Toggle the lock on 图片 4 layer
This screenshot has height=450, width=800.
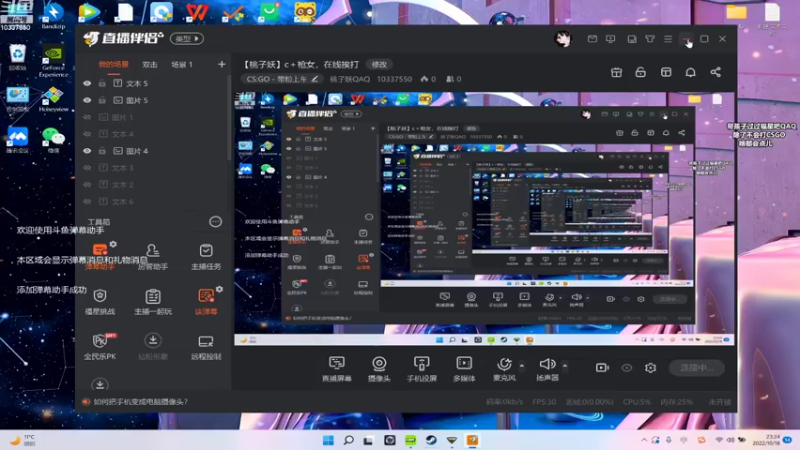tap(102, 151)
